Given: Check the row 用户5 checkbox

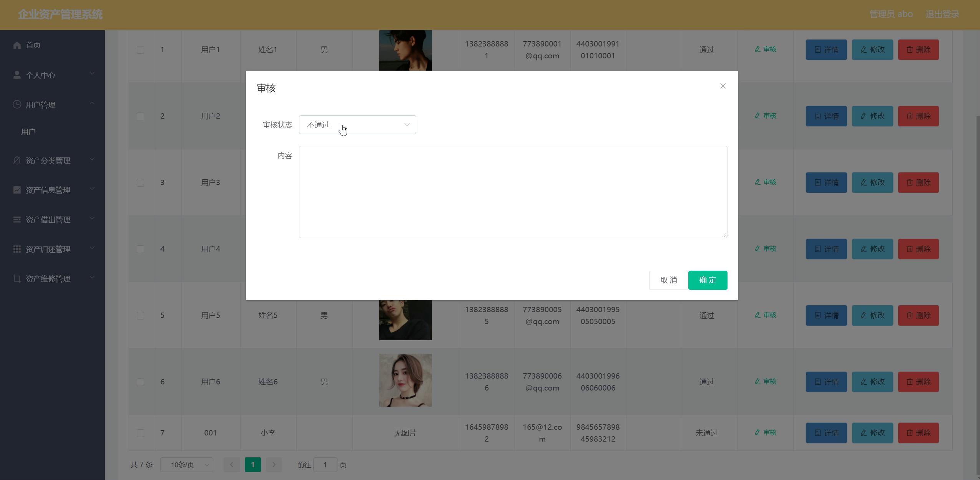Looking at the screenshot, I should click(x=141, y=316).
